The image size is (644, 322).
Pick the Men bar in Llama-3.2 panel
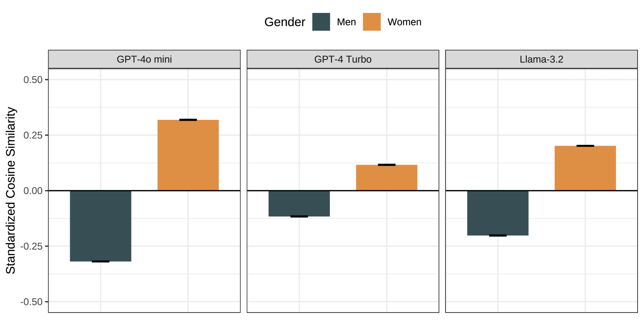pyautogui.click(x=498, y=213)
